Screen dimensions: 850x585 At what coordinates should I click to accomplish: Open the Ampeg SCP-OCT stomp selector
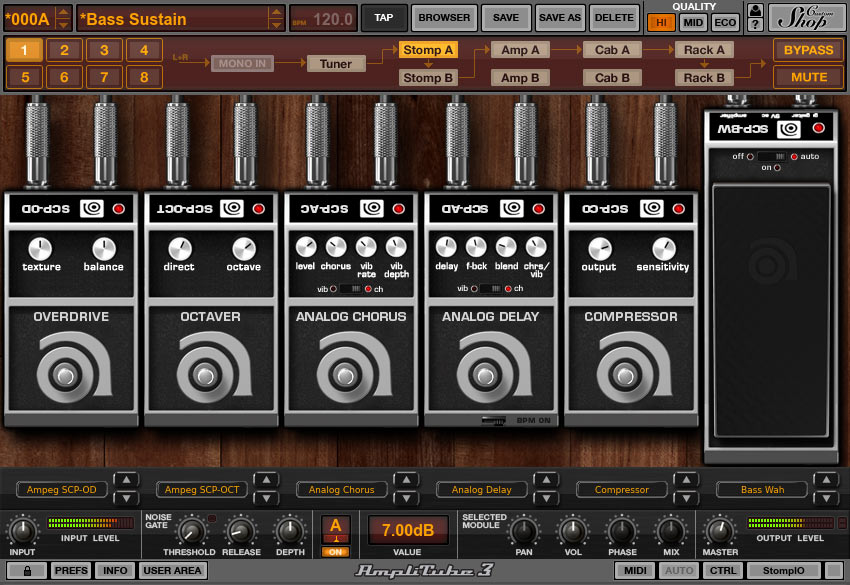202,490
